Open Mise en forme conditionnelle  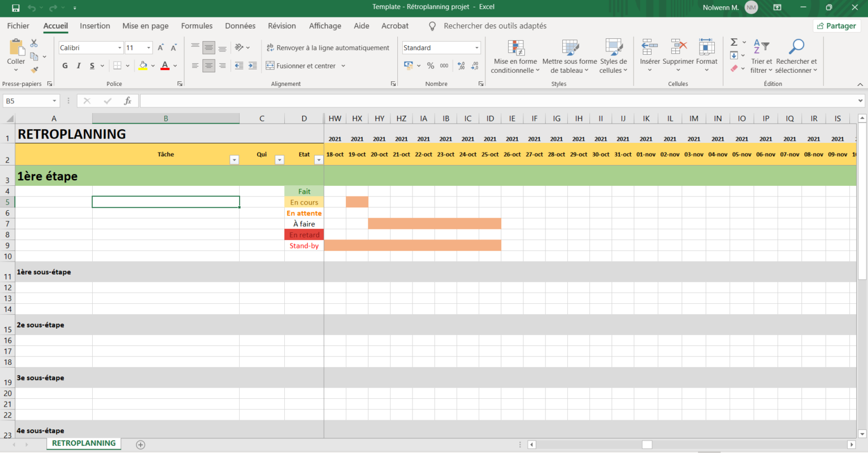[x=515, y=55]
